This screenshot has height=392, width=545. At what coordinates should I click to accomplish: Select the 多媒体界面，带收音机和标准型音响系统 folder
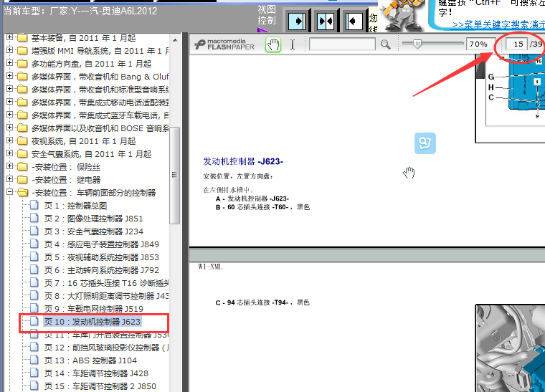pos(100,90)
